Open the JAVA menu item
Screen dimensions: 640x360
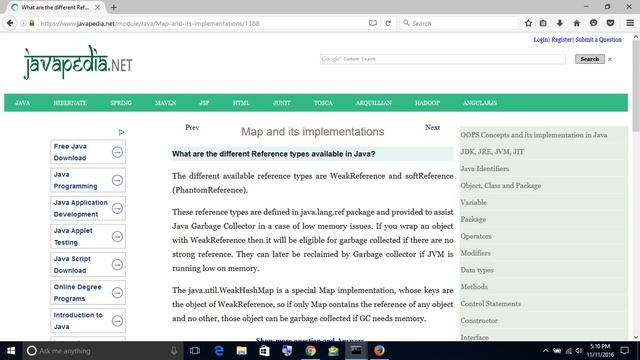(x=22, y=103)
